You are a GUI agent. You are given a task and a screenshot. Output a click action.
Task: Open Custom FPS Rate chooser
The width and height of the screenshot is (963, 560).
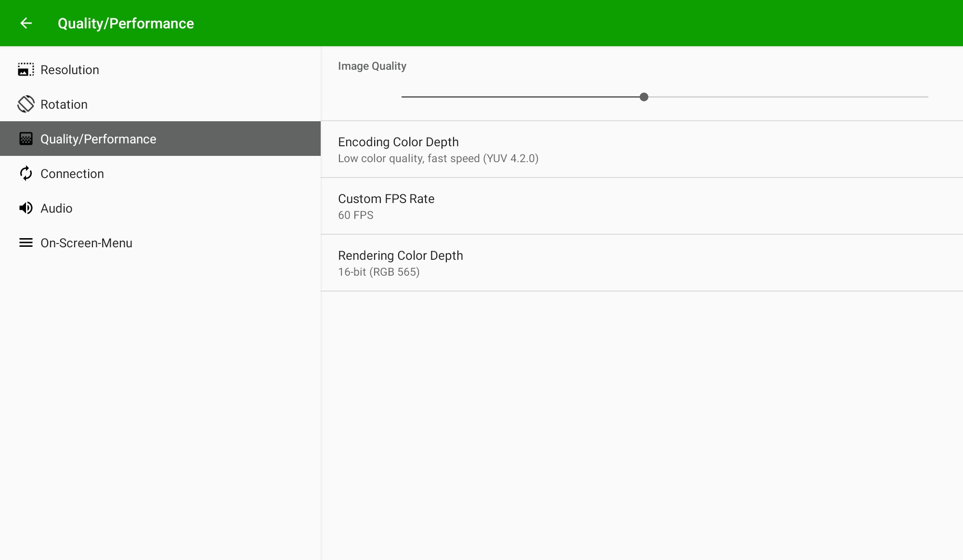pos(641,206)
